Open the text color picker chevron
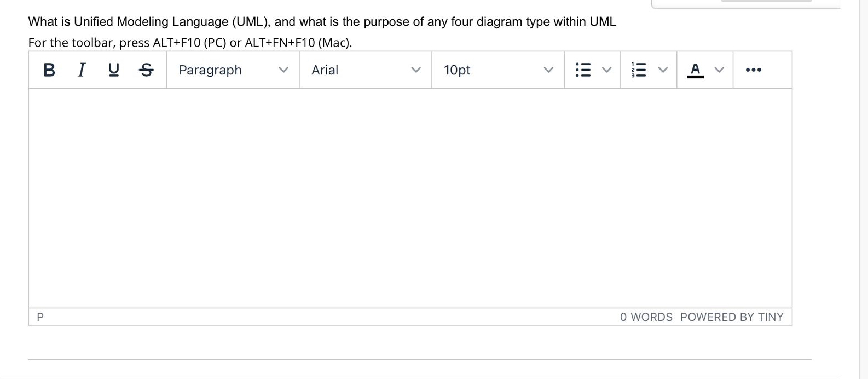The image size is (868, 379). [719, 70]
